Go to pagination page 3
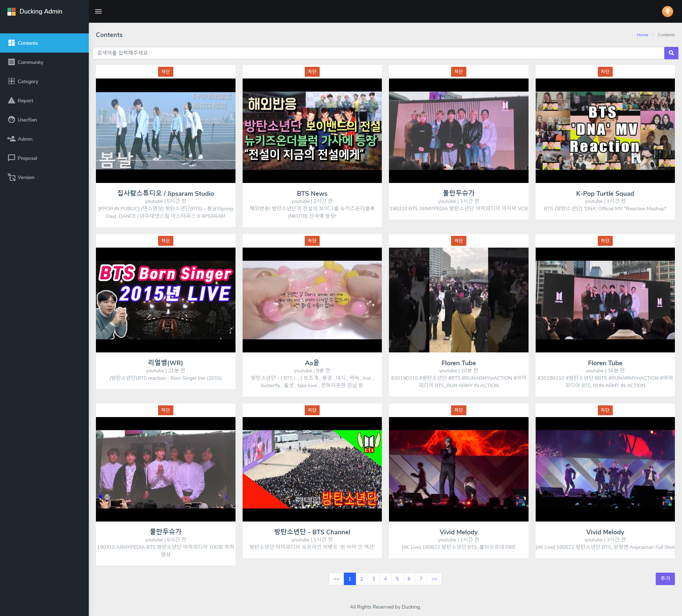 [x=373, y=579]
